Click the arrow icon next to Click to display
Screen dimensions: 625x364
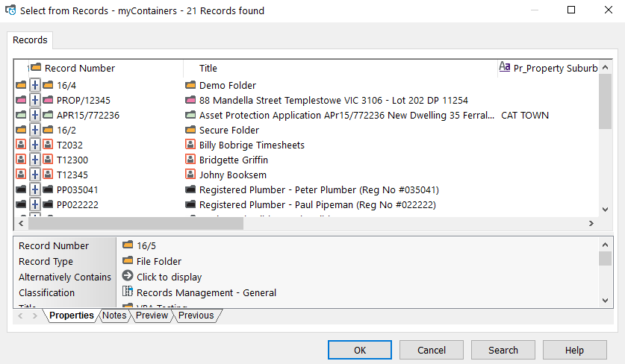[x=128, y=276]
